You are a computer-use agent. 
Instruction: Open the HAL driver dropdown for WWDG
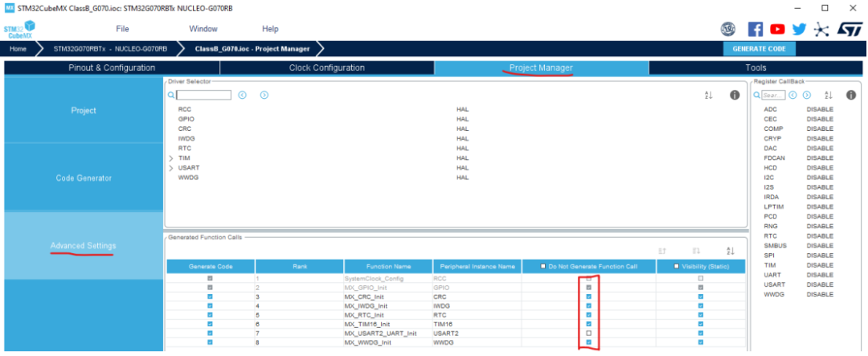[x=462, y=178]
